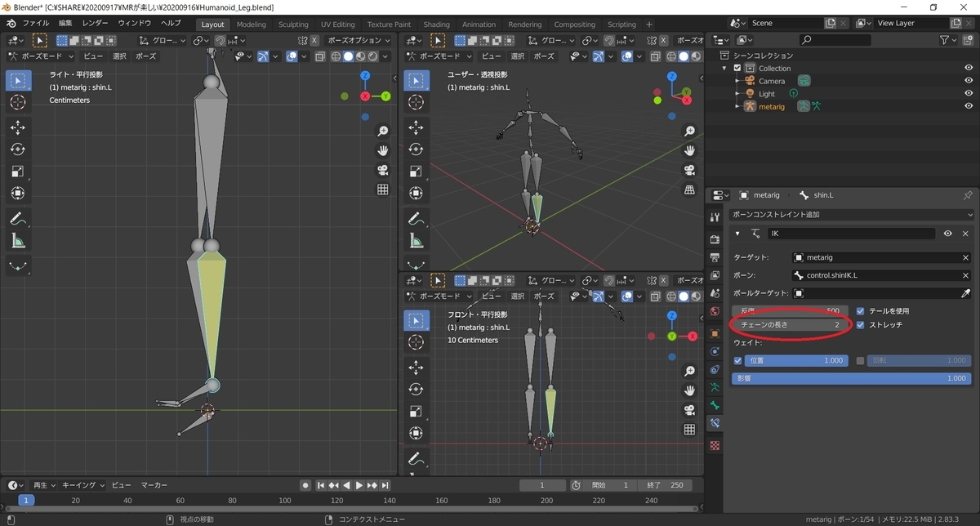Select the Move tool in left viewport

point(18,127)
